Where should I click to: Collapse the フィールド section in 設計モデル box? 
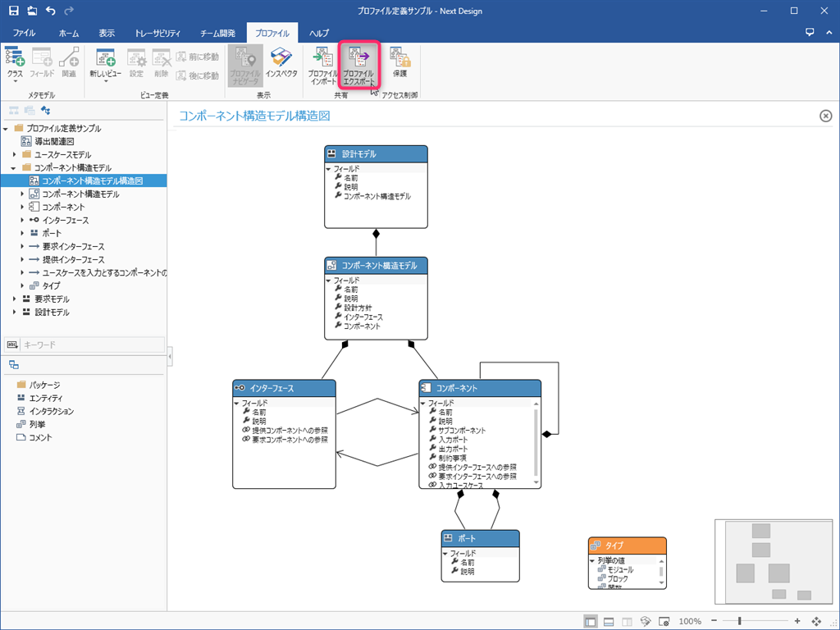coord(329,169)
